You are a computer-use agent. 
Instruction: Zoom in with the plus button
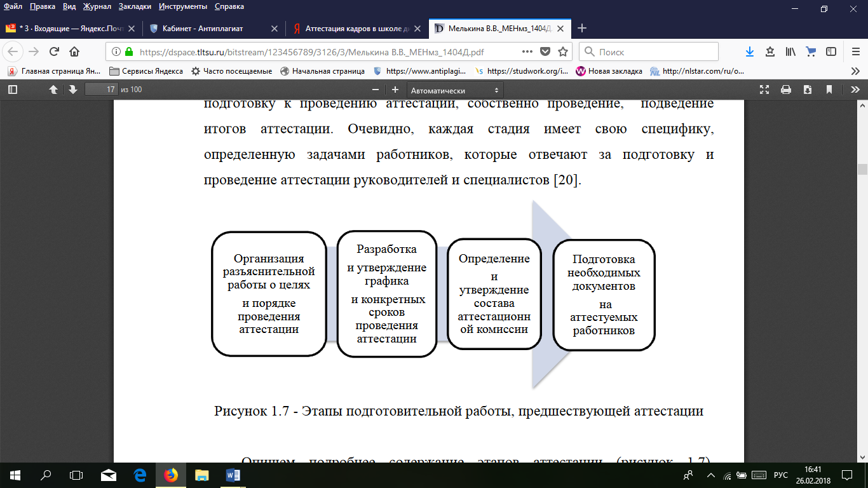coord(395,90)
